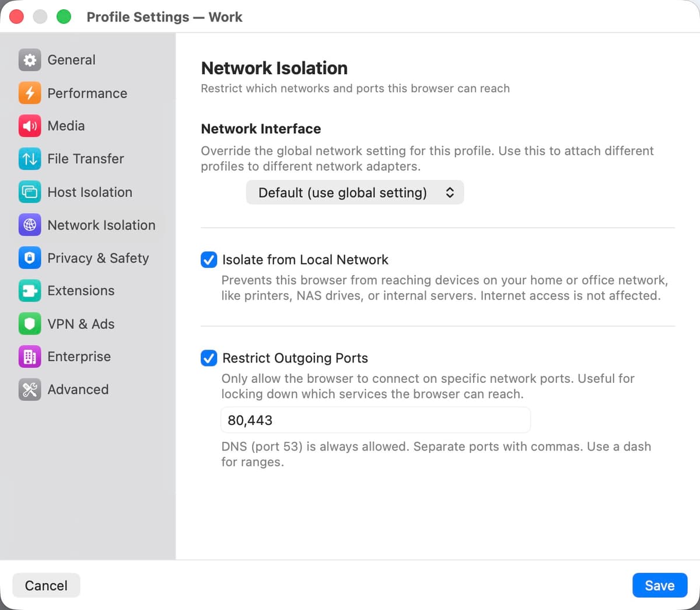Click the Host Isolation window icon

[30, 192]
